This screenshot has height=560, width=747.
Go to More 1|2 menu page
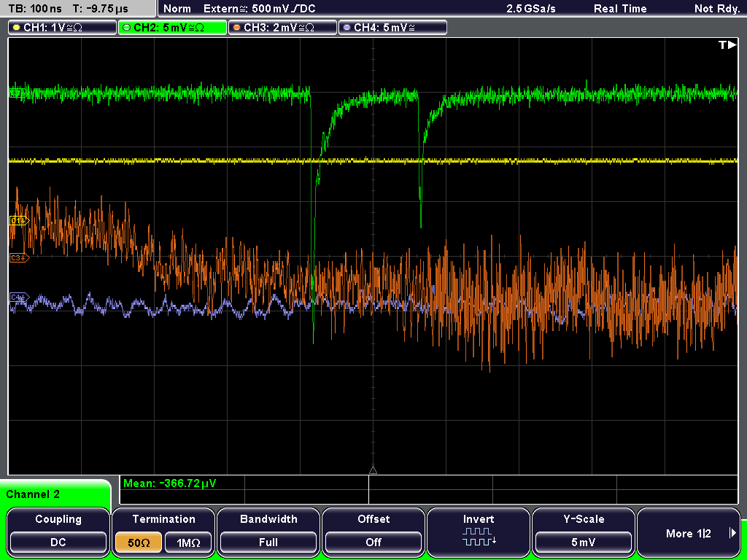point(689,533)
